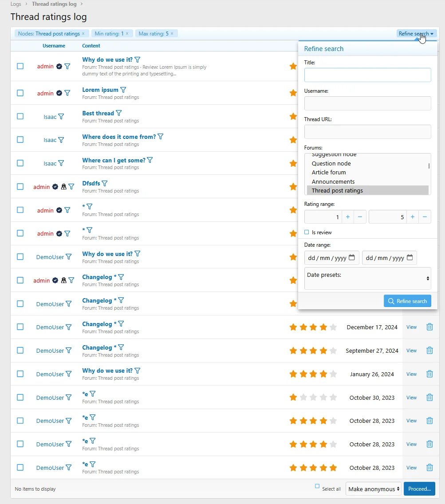445x504 pixels.
Task: Choose Question node in Forums list
Action: click(x=331, y=163)
